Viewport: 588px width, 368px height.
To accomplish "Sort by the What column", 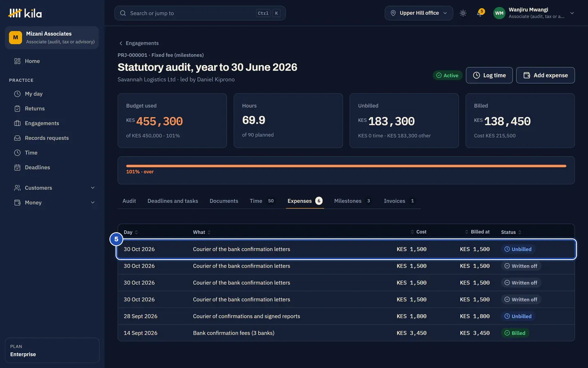I will coord(202,232).
